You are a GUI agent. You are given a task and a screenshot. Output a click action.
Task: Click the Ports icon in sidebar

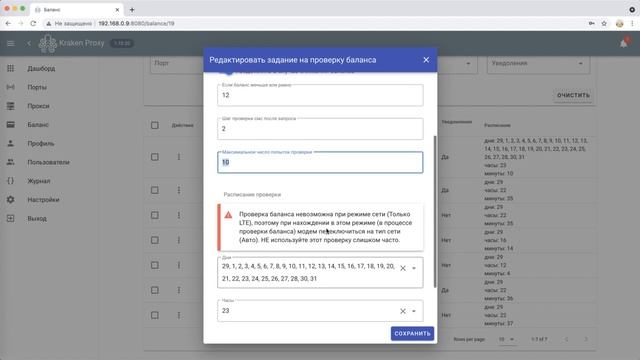[11, 87]
